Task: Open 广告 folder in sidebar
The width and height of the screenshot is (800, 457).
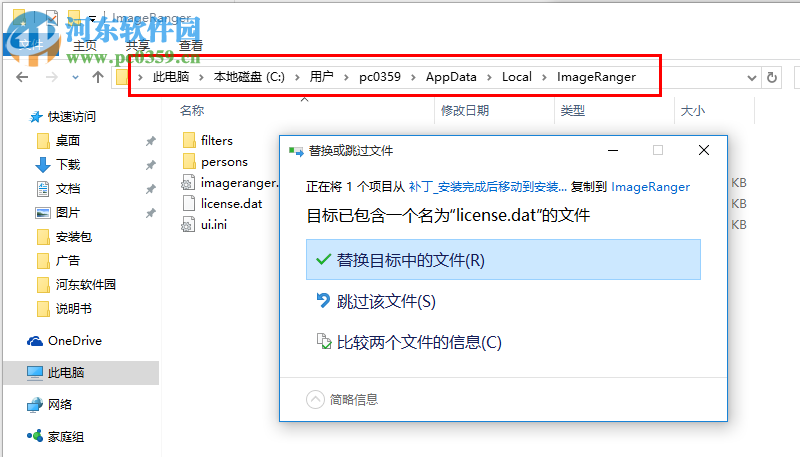Action: click(x=68, y=261)
